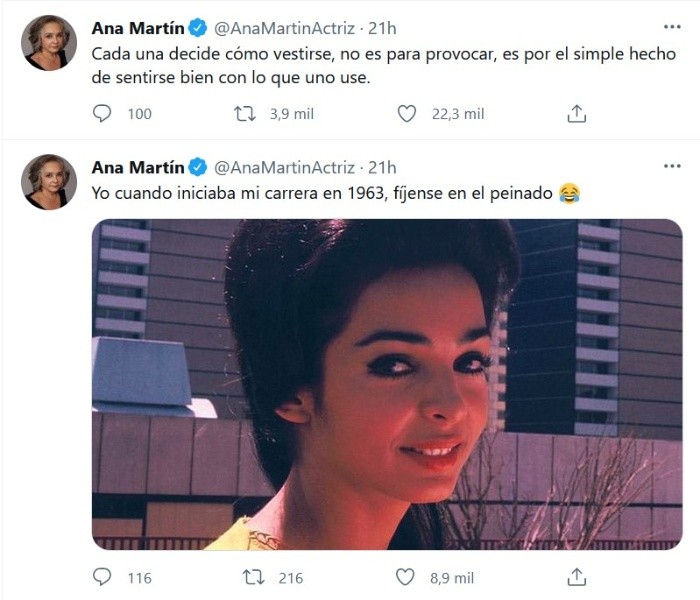Open @AnaMartinActriz handle in second tweet

(284, 167)
